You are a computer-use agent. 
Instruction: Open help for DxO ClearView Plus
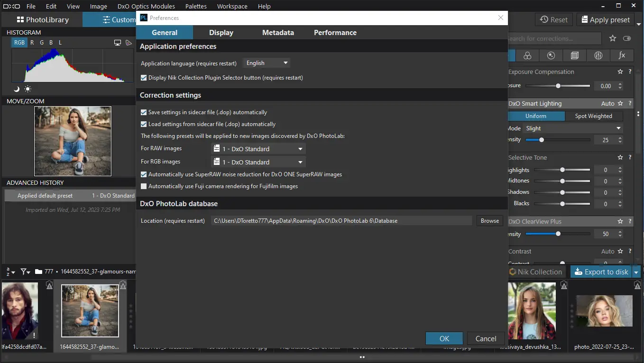[630, 221]
